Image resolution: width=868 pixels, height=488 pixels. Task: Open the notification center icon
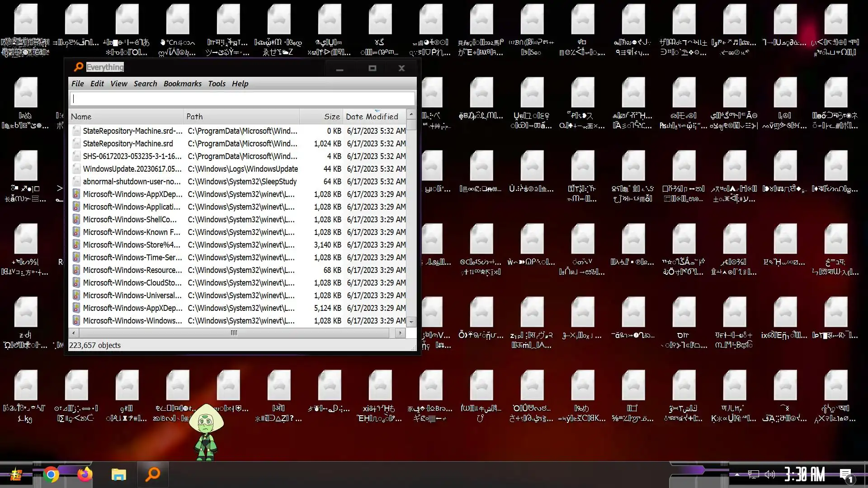coord(846,475)
